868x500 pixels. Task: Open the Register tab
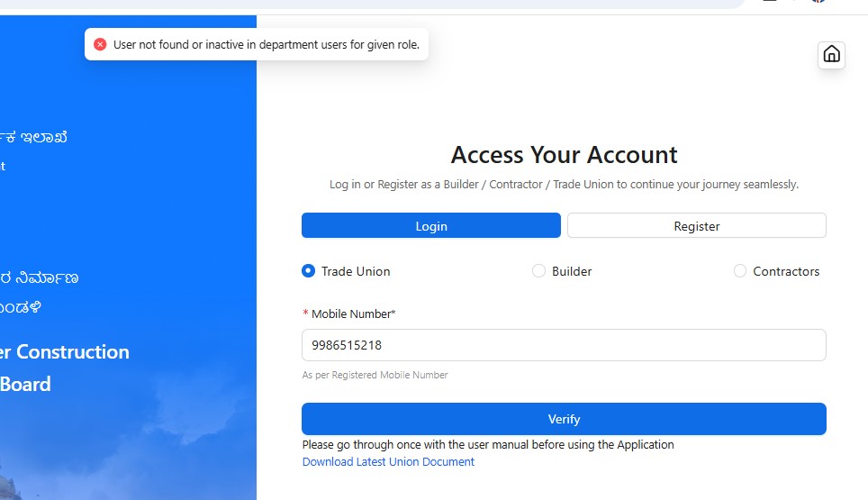point(696,225)
